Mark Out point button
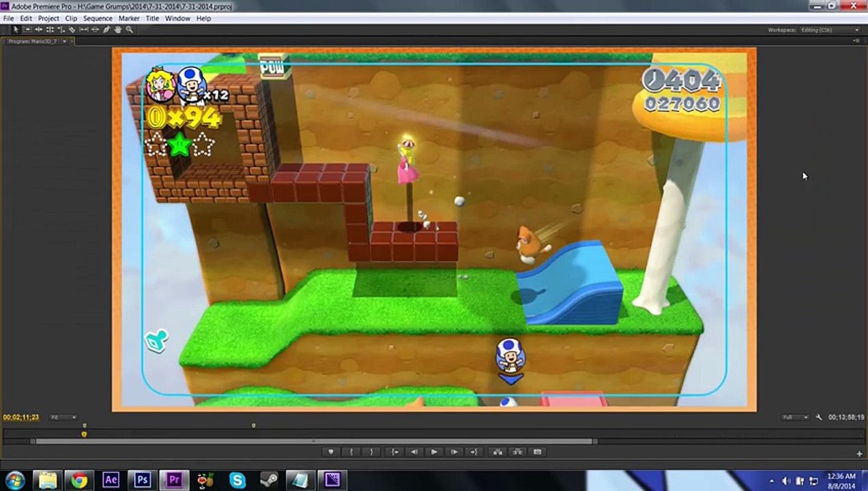The height and width of the screenshot is (491, 868). (371, 451)
